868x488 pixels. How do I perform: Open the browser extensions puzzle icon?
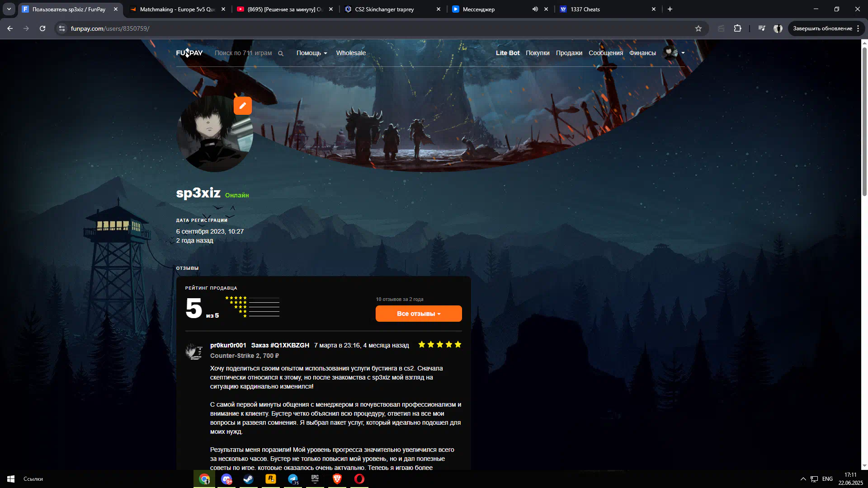pos(738,28)
